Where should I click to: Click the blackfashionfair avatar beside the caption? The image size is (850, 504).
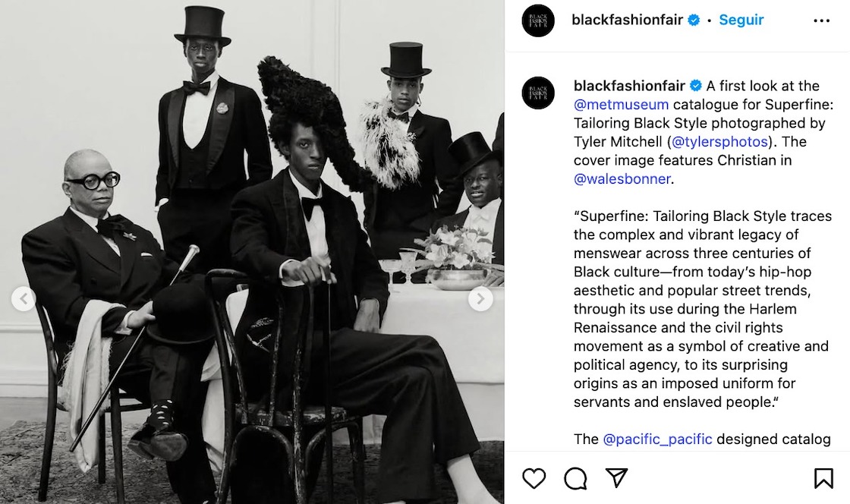point(538,93)
